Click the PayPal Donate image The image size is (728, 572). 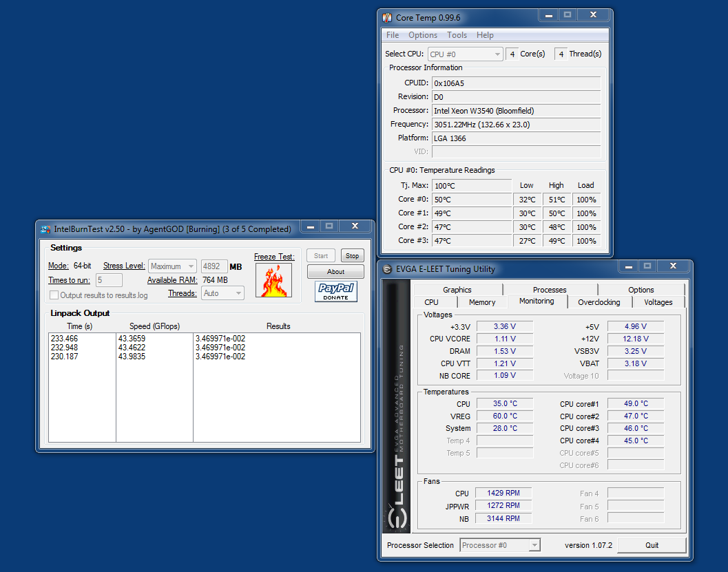pos(336,291)
